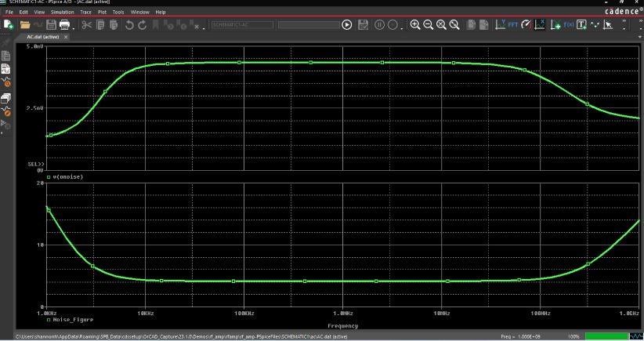Cut selection with the scissors icon
This screenshot has width=644, height=341.
coord(87,25)
